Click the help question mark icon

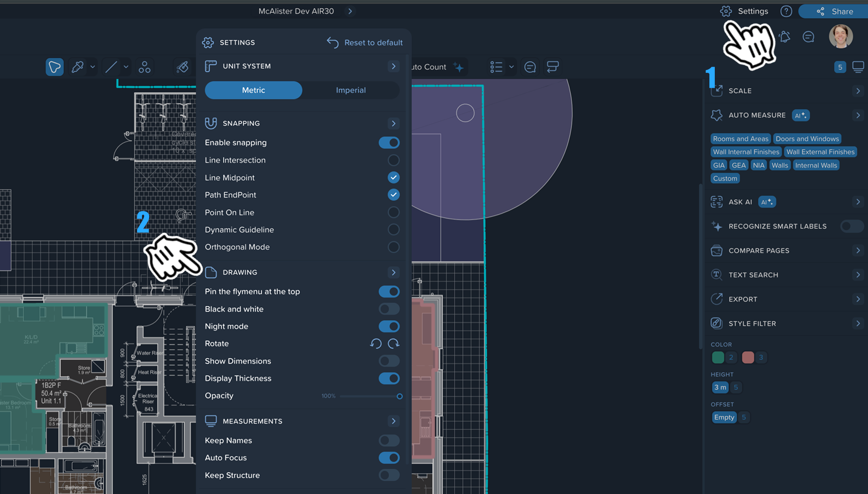(786, 11)
